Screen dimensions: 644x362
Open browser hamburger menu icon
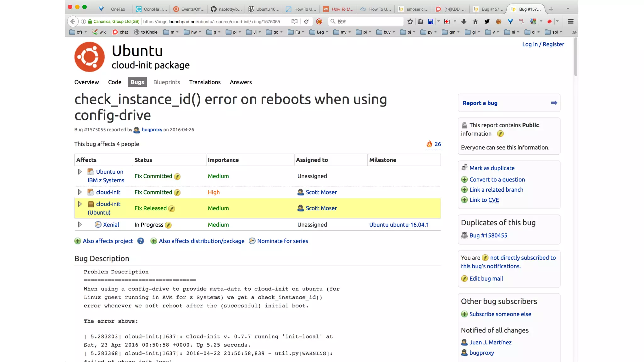coord(570,21)
